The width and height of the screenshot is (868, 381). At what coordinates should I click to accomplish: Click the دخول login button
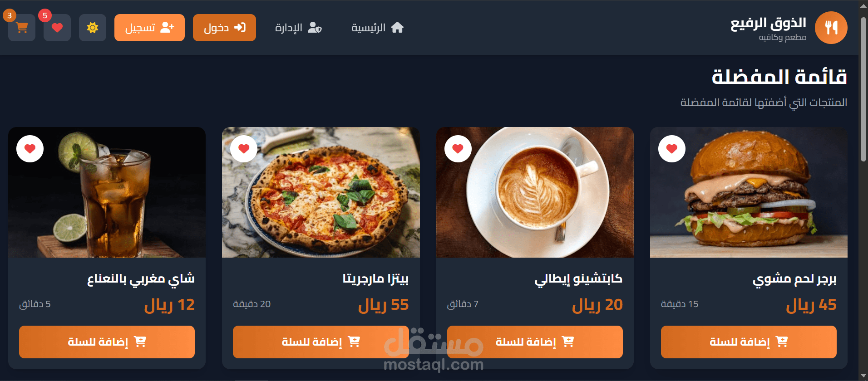point(224,28)
